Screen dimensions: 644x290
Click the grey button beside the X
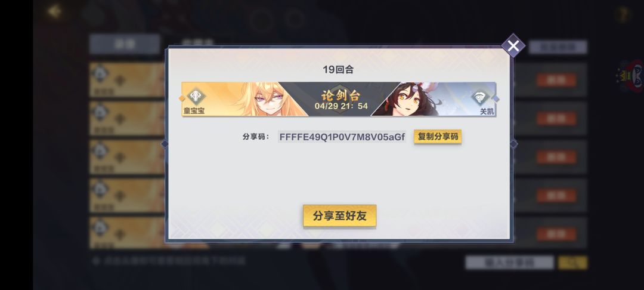(x=558, y=47)
